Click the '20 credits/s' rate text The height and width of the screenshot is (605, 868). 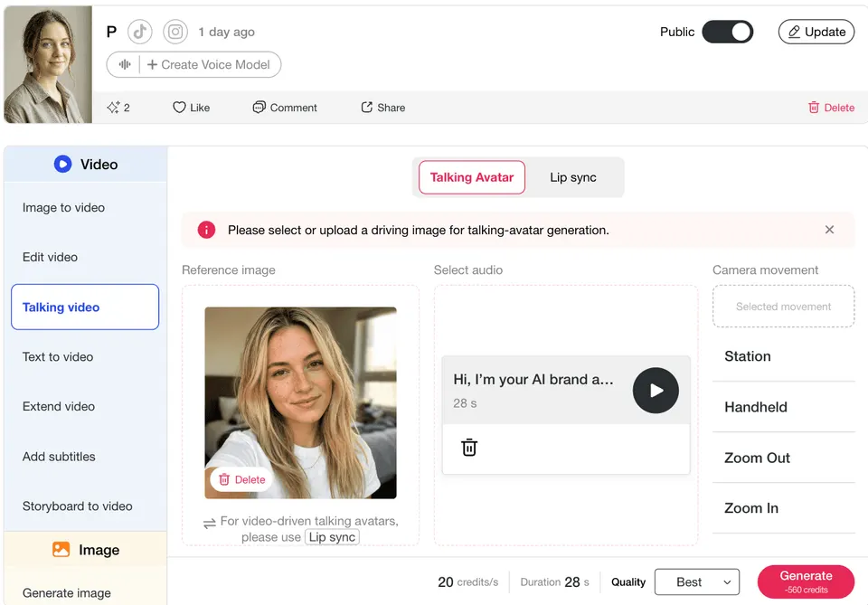467,581
